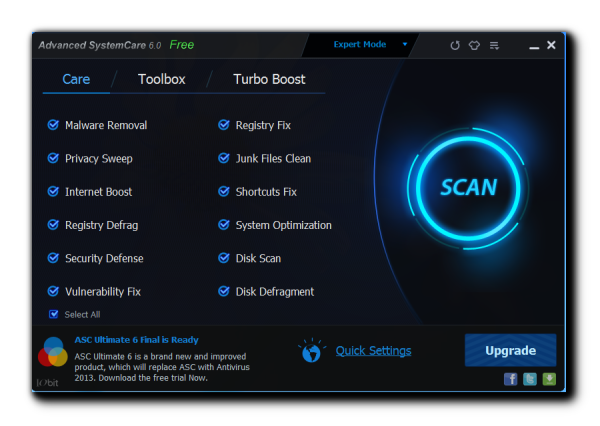Click the ASC Ultimate 6 description text

tap(162, 367)
